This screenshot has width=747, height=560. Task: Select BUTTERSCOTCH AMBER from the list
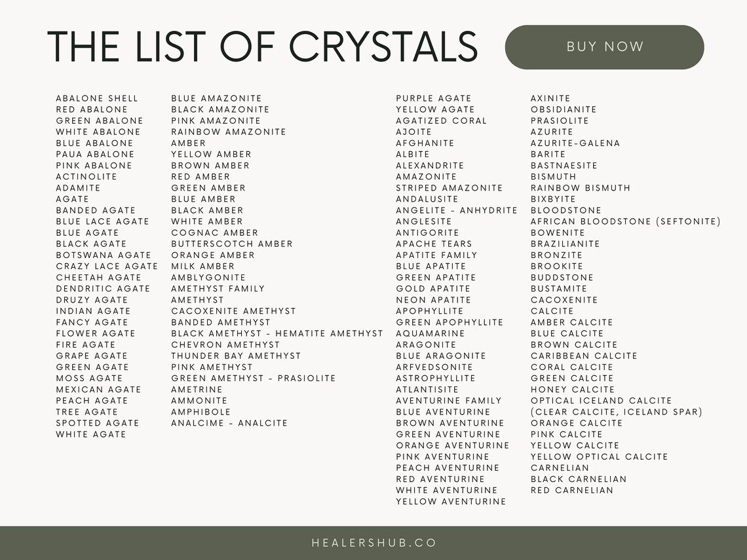tap(232, 244)
